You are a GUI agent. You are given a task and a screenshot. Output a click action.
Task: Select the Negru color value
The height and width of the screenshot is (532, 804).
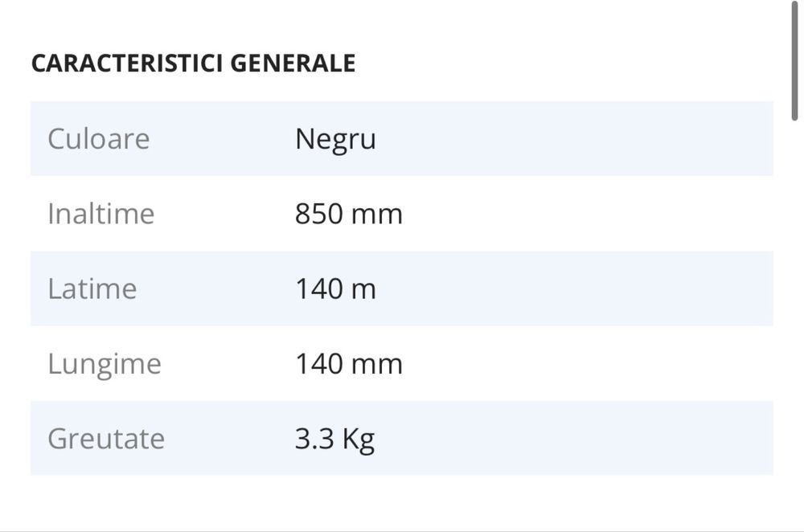pyautogui.click(x=335, y=139)
